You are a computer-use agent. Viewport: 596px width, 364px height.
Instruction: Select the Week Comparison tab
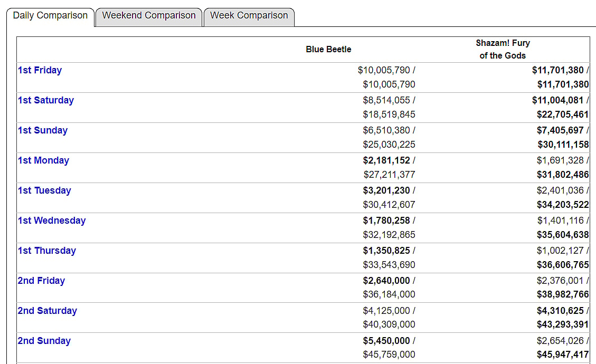coord(249,16)
